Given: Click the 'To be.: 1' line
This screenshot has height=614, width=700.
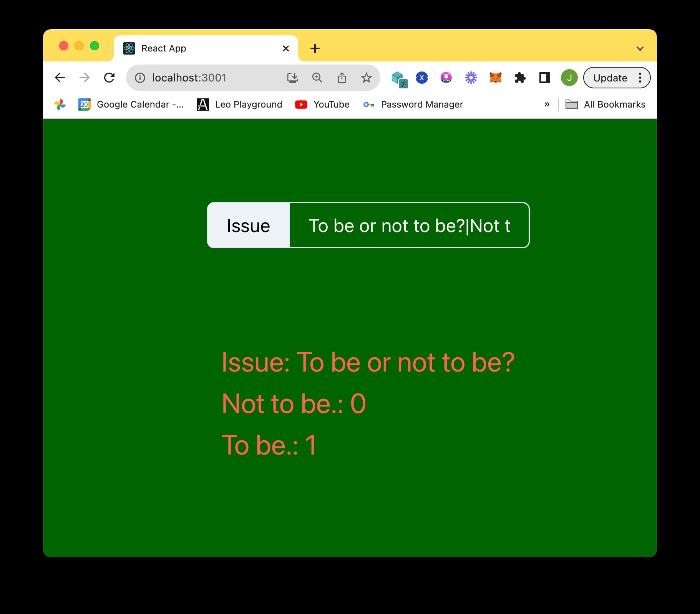Looking at the screenshot, I should point(269,445).
